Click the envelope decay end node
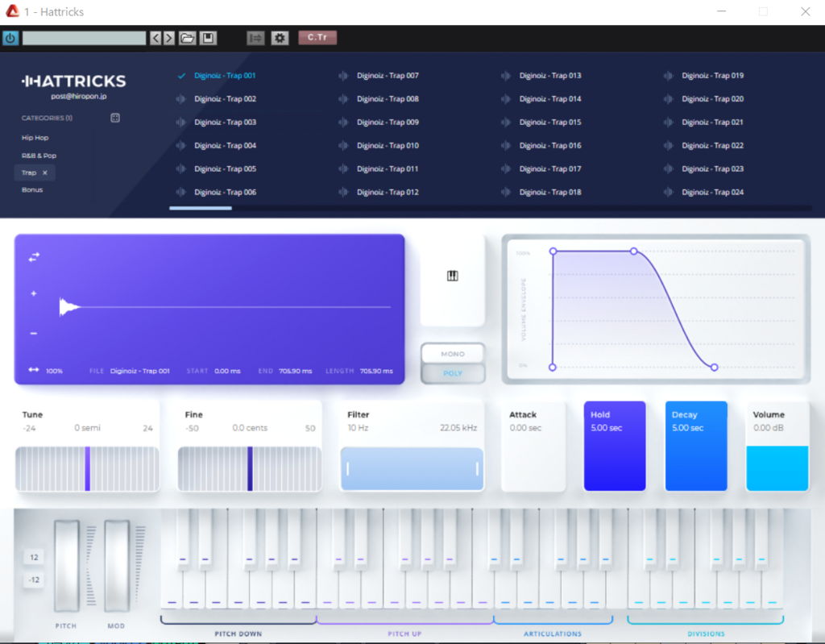 point(714,367)
